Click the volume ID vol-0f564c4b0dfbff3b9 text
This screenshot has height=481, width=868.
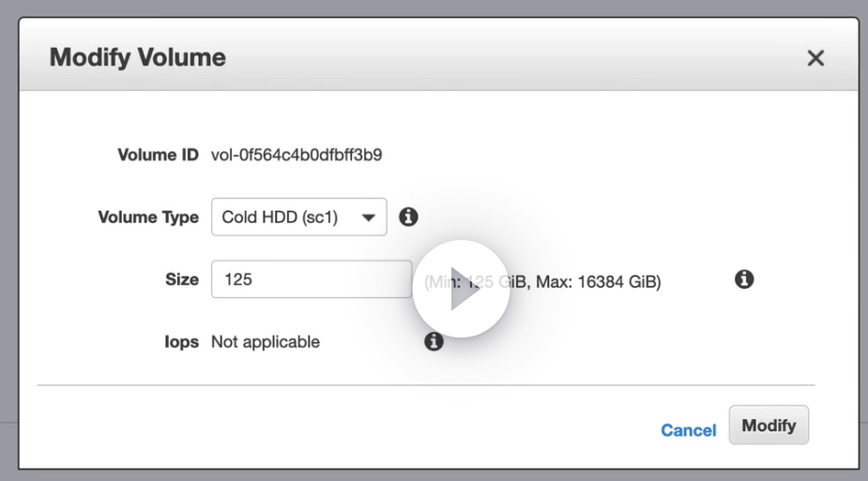click(297, 155)
